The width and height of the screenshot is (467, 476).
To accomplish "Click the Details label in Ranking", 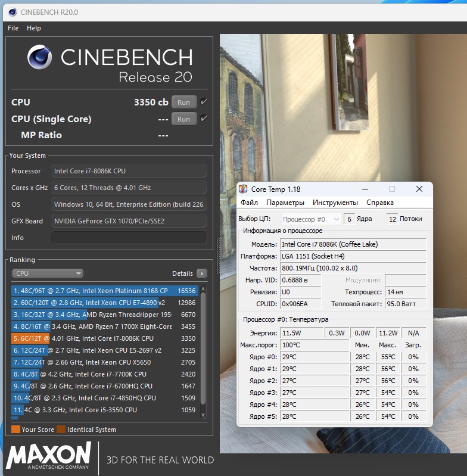I will [x=182, y=273].
